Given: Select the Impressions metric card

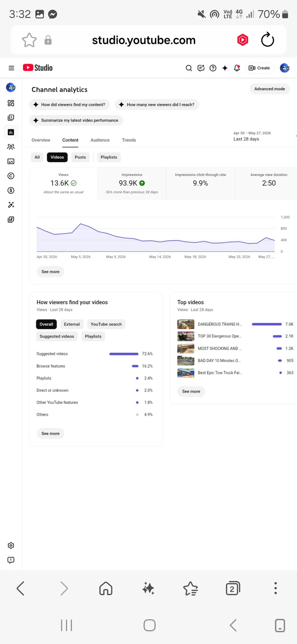Looking at the screenshot, I should pos(132,184).
